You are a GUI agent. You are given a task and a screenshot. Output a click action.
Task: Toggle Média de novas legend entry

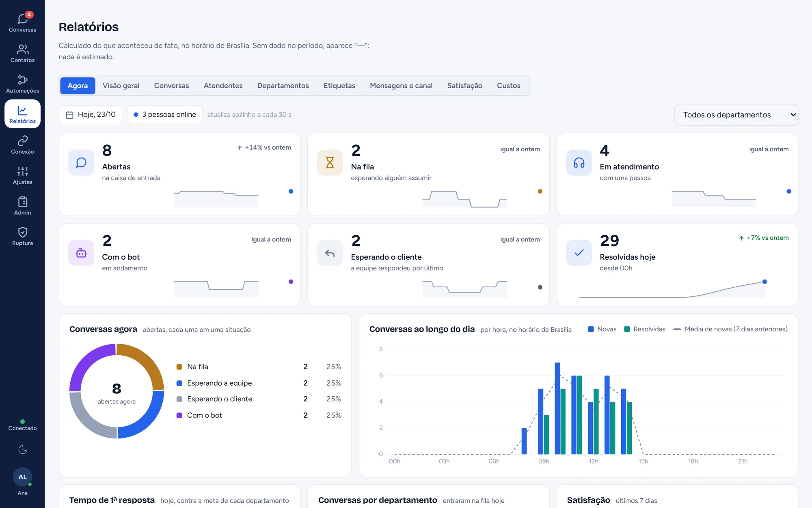pyautogui.click(x=730, y=329)
